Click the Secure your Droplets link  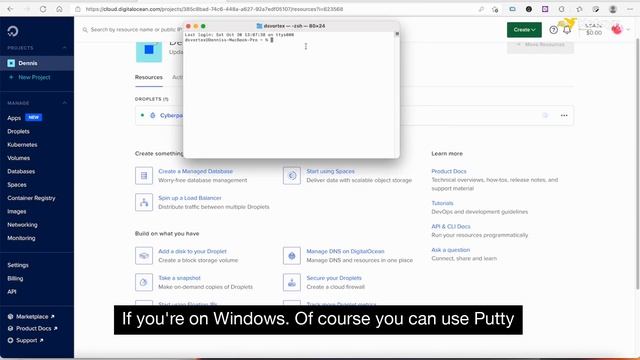click(x=334, y=278)
